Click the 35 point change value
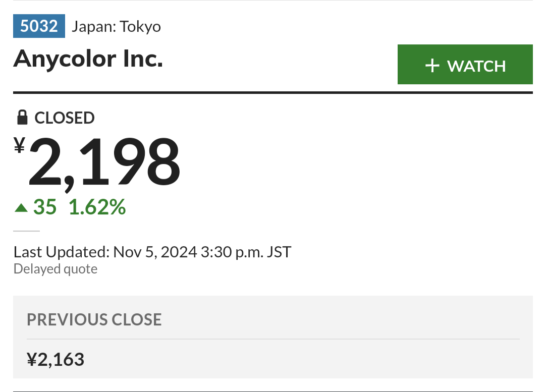 [45, 207]
